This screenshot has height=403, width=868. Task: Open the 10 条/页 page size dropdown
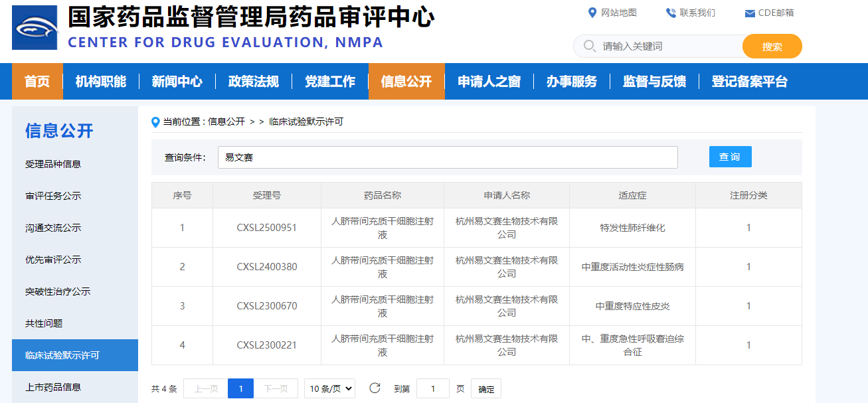[x=329, y=388]
